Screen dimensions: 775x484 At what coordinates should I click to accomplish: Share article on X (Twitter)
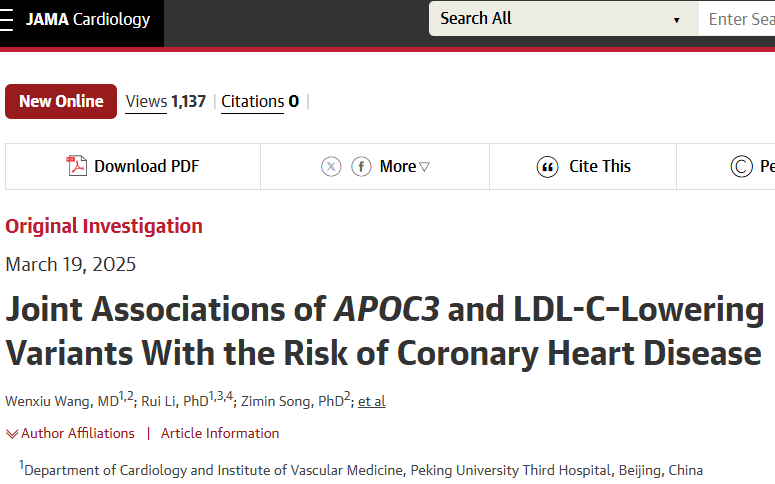tap(331, 167)
